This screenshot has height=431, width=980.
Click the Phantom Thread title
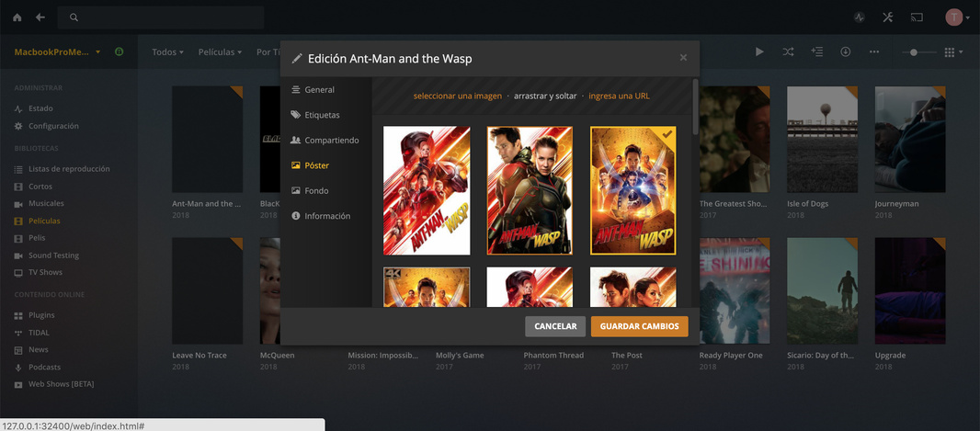553,356
